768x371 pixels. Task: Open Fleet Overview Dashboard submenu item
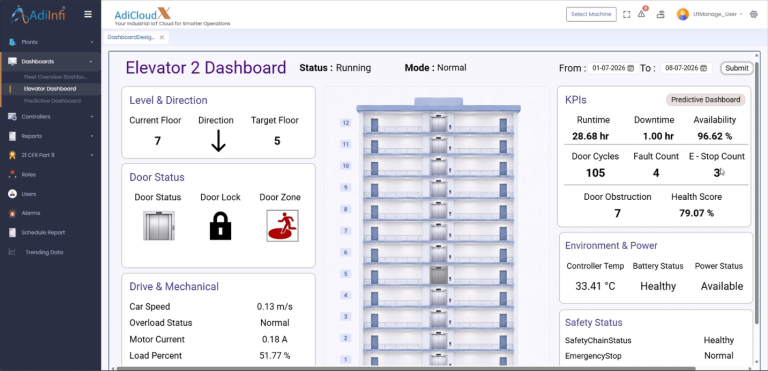(x=55, y=77)
